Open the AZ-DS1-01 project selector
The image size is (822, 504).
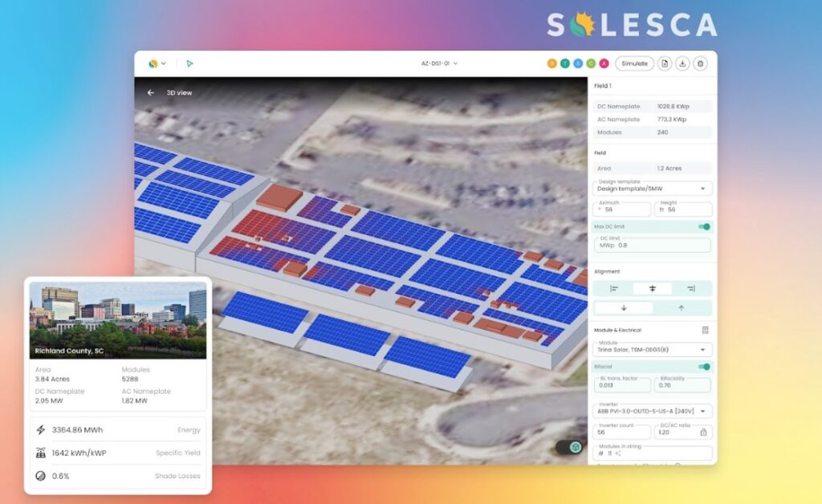point(439,63)
